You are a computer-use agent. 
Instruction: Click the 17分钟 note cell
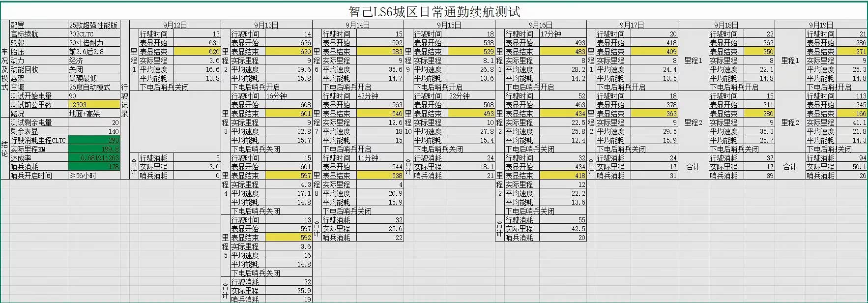coord(563,34)
